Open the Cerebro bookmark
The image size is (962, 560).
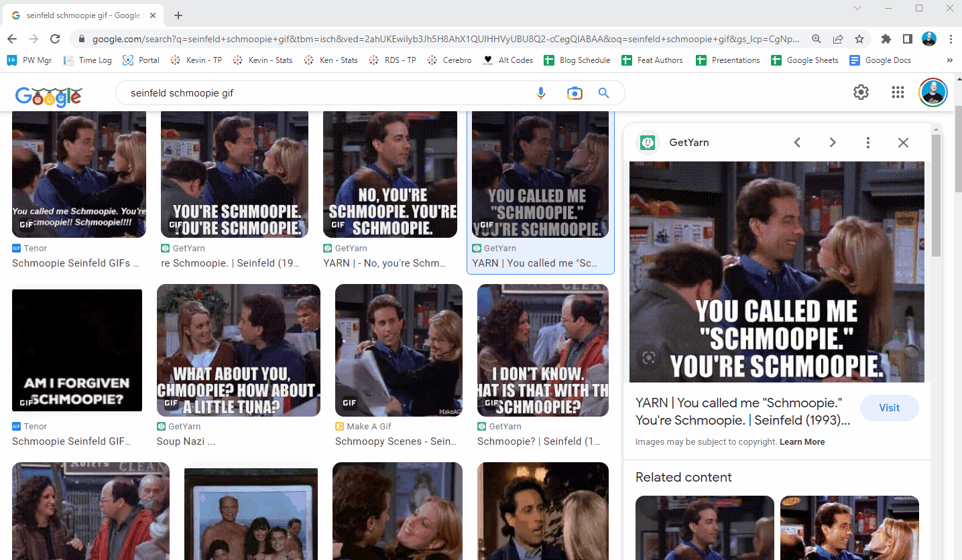[449, 60]
